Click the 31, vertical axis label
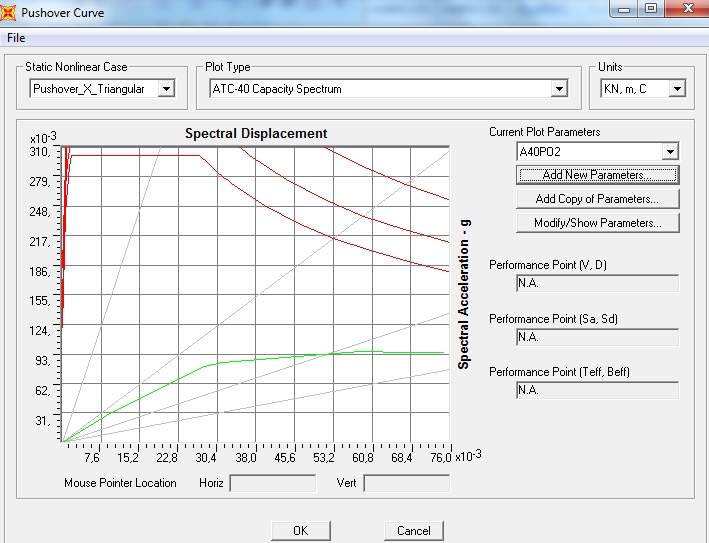This screenshot has width=709, height=543. tap(43, 421)
